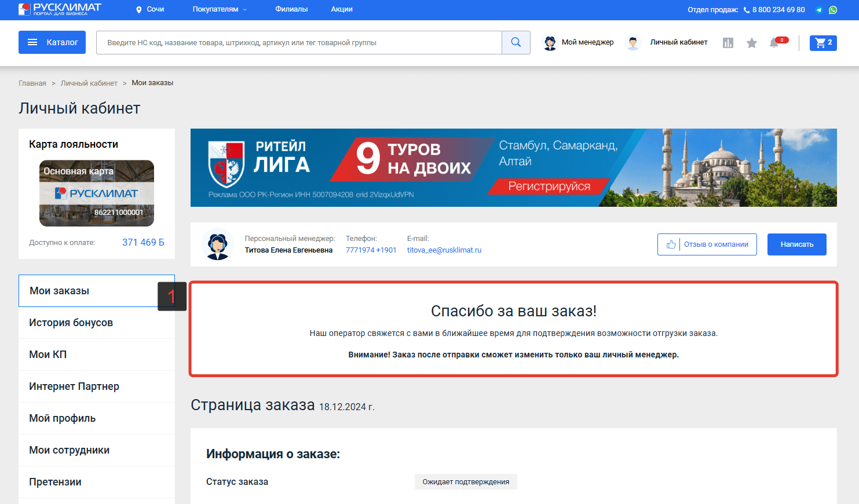Click manager phone 7771974 +1901
Image resolution: width=859 pixels, height=504 pixels.
point(371,250)
